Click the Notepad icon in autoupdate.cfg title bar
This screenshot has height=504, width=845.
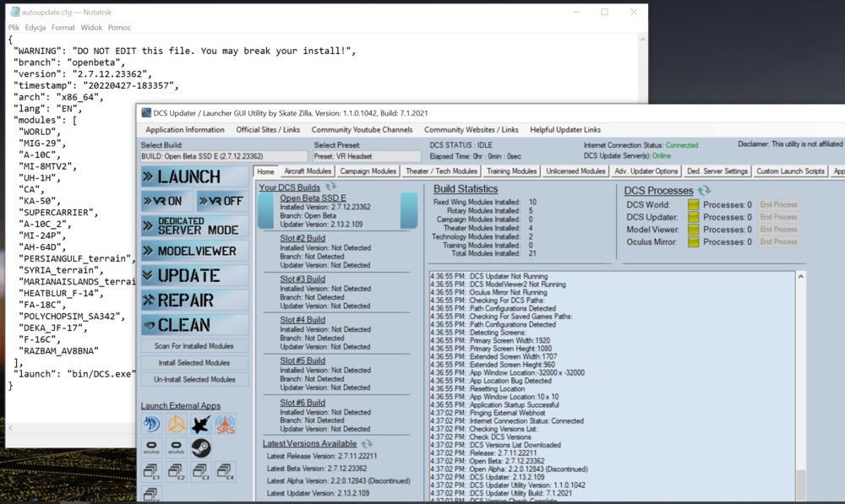[15, 12]
